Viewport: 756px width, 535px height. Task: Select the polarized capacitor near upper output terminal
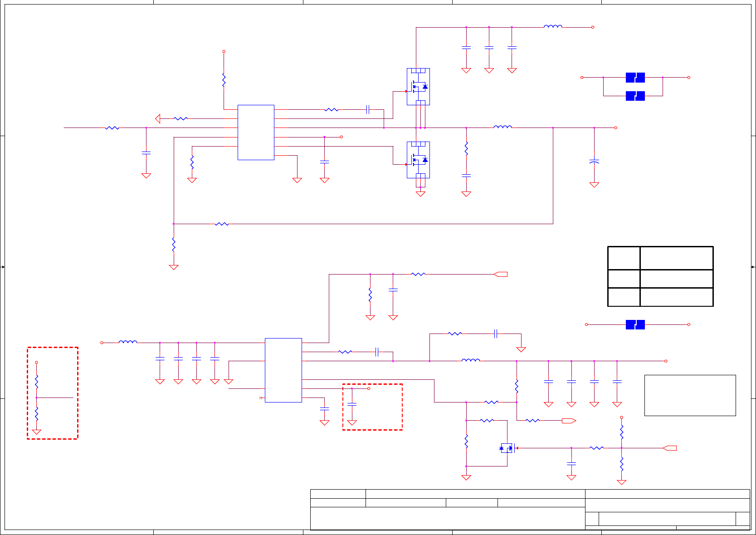click(x=594, y=161)
